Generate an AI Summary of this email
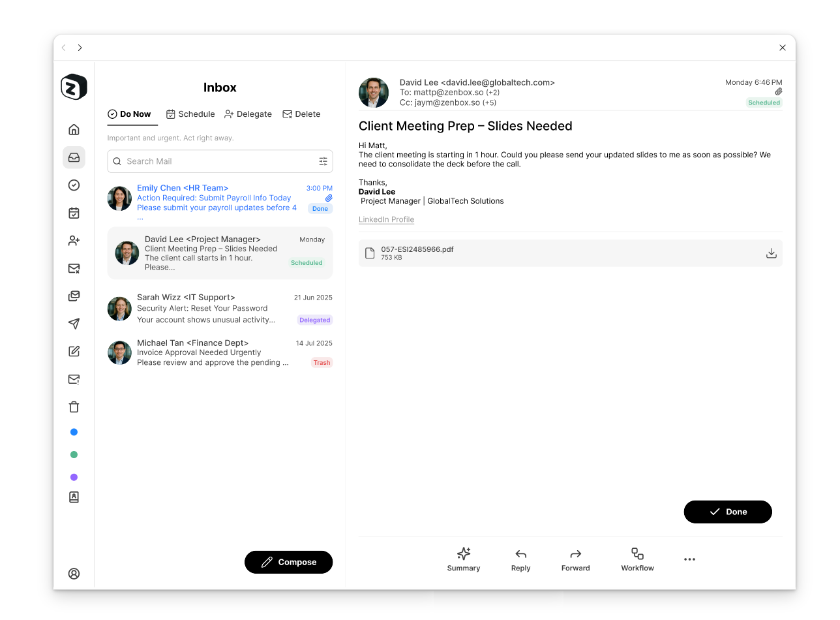 pyautogui.click(x=463, y=559)
